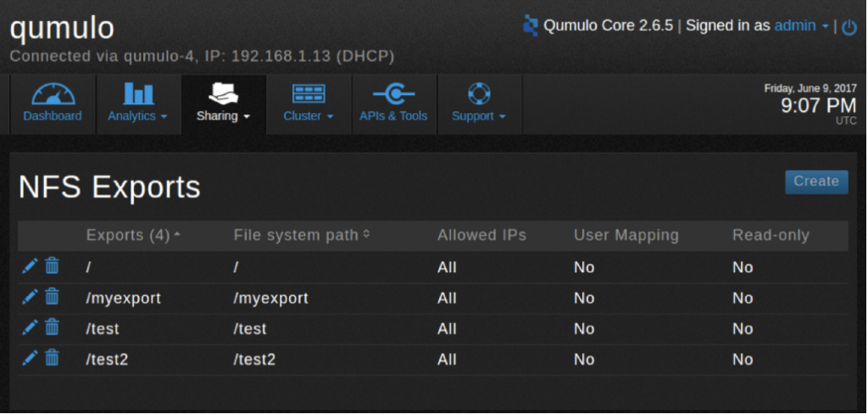Click the User Mapping column header
Image resolution: width=868 pixels, height=414 pixels.
[626, 235]
